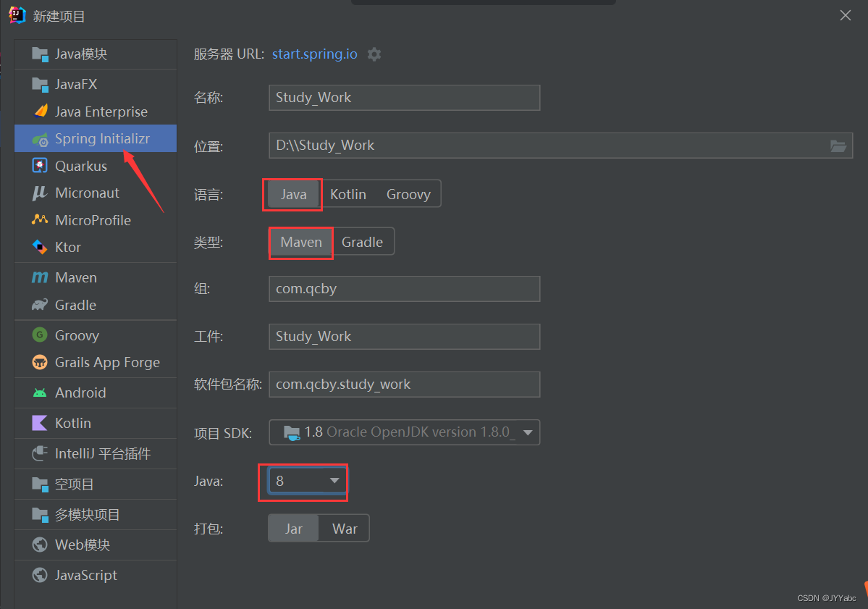This screenshot has width=868, height=609.
Task: Close the 新建项目 dialog
Action: pyautogui.click(x=846, y=15)
